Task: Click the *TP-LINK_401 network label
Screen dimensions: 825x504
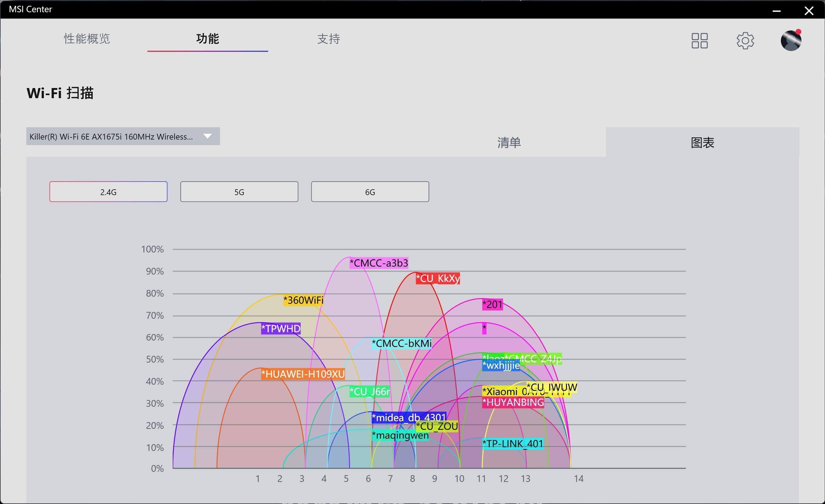Action: pyautogui.click(x=512, y=444)
